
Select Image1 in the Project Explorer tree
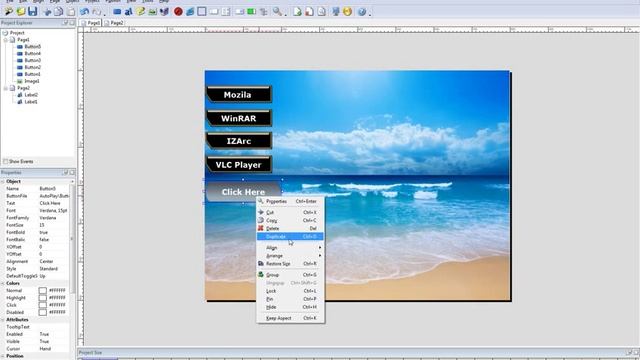[32, 81]
